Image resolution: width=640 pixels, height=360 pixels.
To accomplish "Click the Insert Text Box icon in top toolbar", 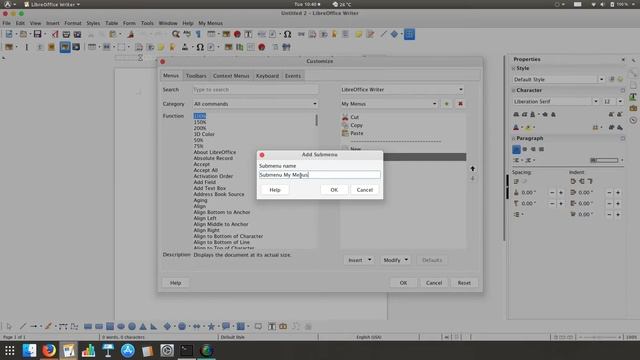I will point(248,34).
